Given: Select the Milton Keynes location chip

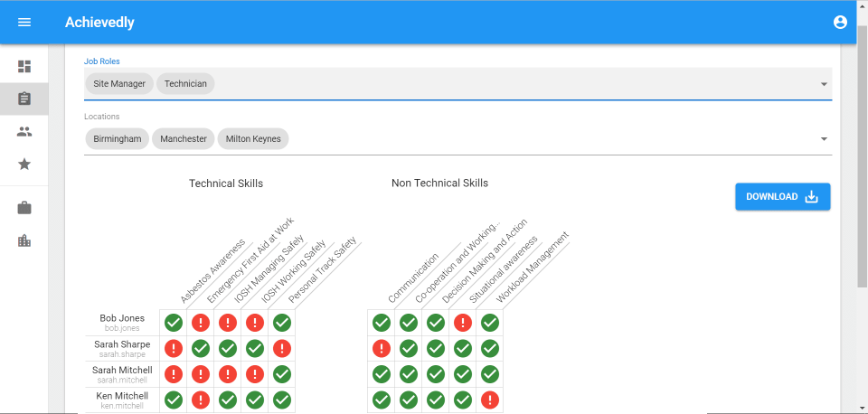Looking at the screenshot, I should pos(253,139).
